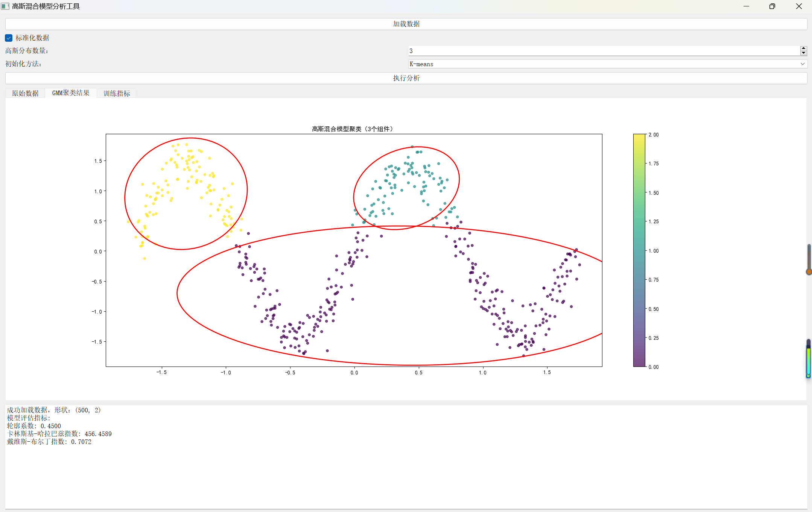
Task: Select the GMM聚类结果 tab
Action: click(x=71, y=93)
